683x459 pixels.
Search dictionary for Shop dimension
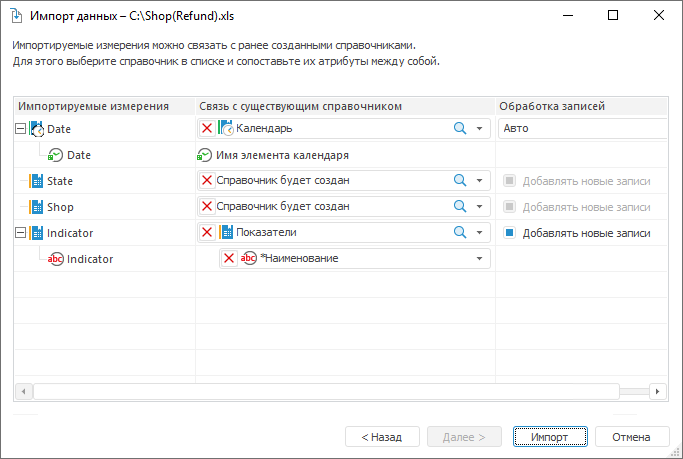click(x=460, y=206)
